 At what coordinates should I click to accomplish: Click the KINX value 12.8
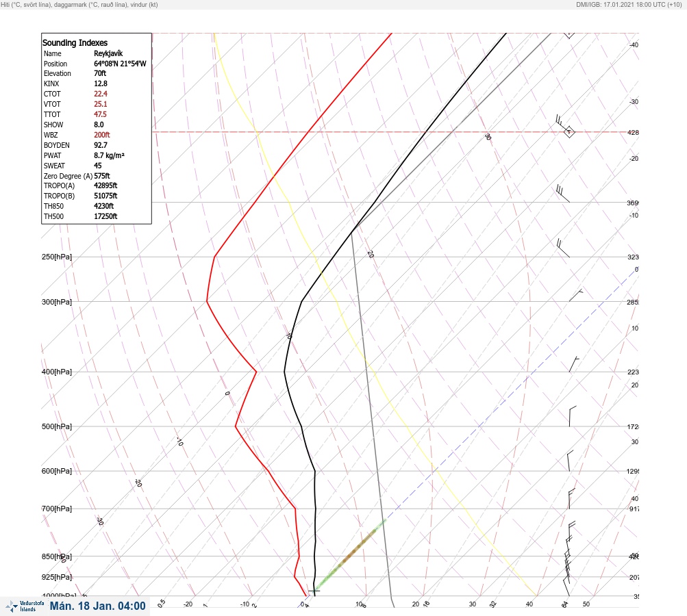[x=100, y=84]
